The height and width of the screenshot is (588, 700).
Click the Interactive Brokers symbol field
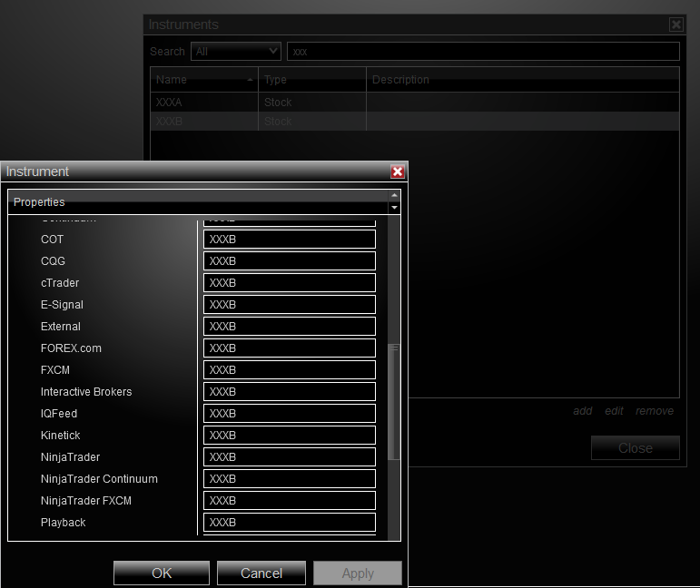tap(290, 392)
